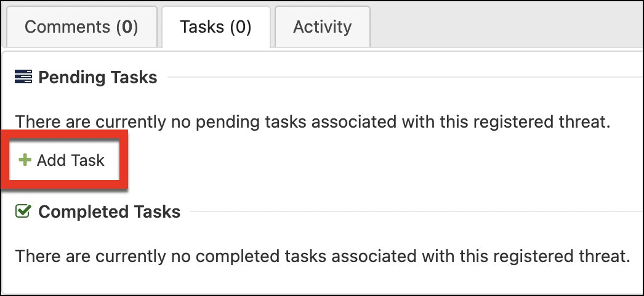Click the Completed Tasks heading text

pyautogui.click(x=109, y=212)
